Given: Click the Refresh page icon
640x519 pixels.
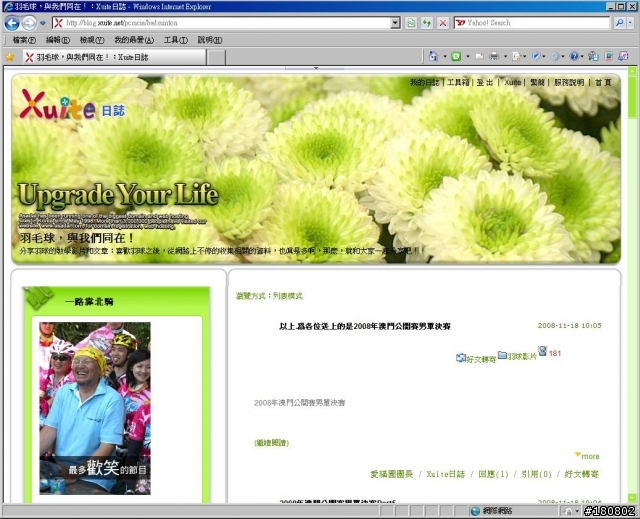Looking at the screenshot, I should click(x=427, y=23).
